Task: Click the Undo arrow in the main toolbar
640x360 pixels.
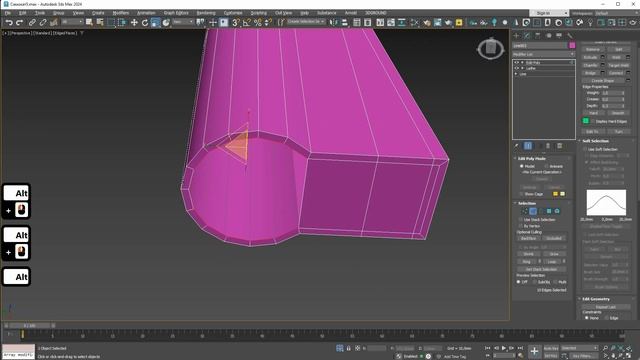Action: tap(9, 23)
